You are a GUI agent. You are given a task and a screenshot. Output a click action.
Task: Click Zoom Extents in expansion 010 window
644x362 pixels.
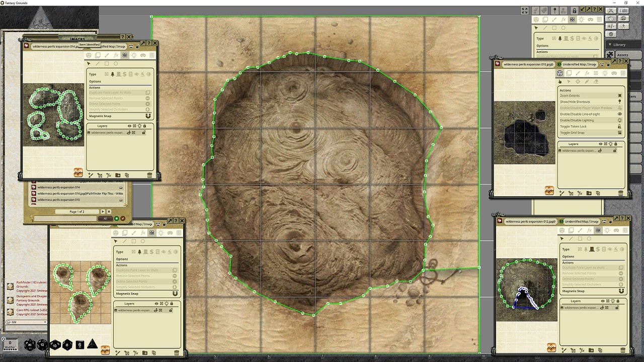pyautogui.click(x=591, y=96)
